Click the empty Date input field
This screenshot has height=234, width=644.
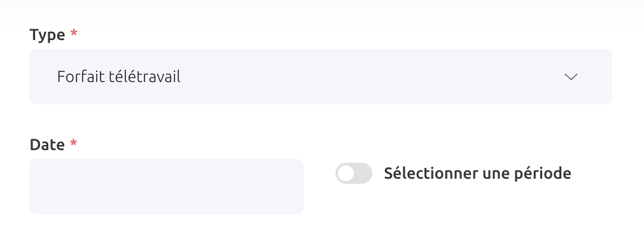(166, 186)
